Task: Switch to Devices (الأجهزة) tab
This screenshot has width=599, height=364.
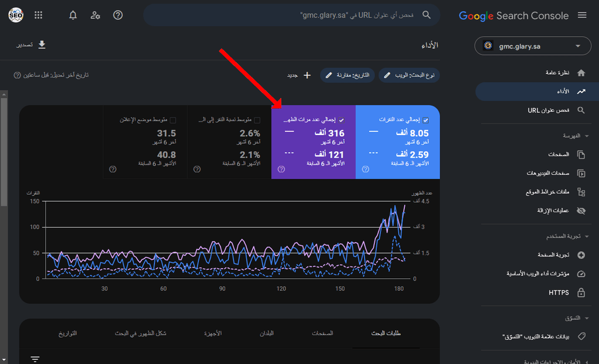Action: [x=213, y=334]
